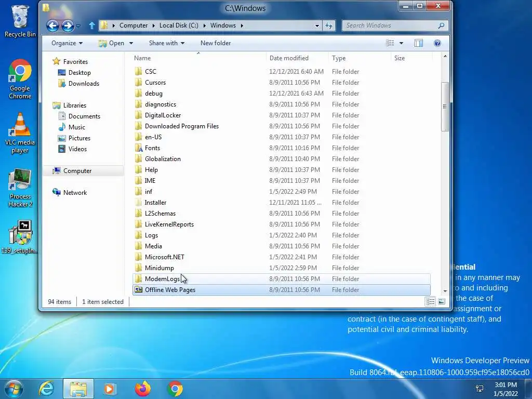
Task: Click the Forward navigation arrow
Action: click(x=68, y=26)
